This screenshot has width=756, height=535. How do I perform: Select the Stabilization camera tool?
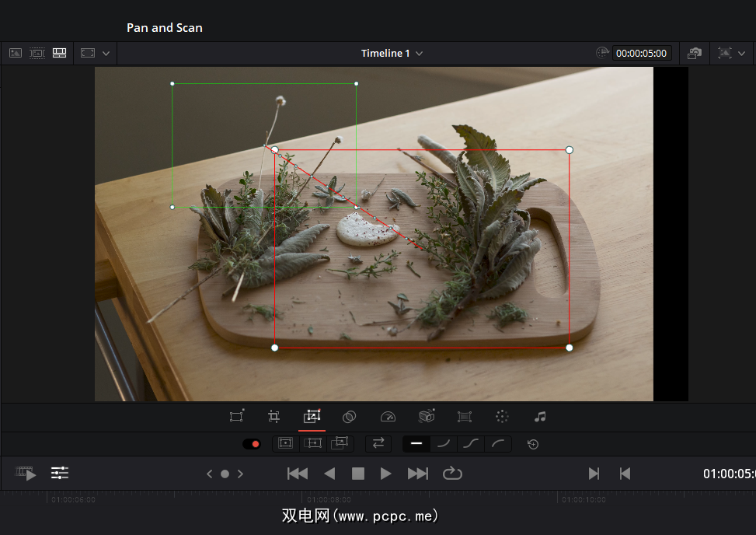pyautogui.click(x=427, y=417)
